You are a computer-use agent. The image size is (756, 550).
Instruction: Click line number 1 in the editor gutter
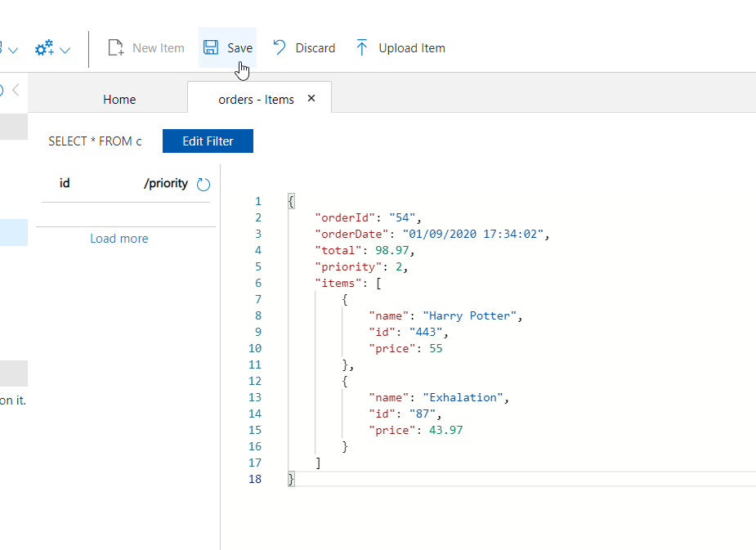point(258,202)
